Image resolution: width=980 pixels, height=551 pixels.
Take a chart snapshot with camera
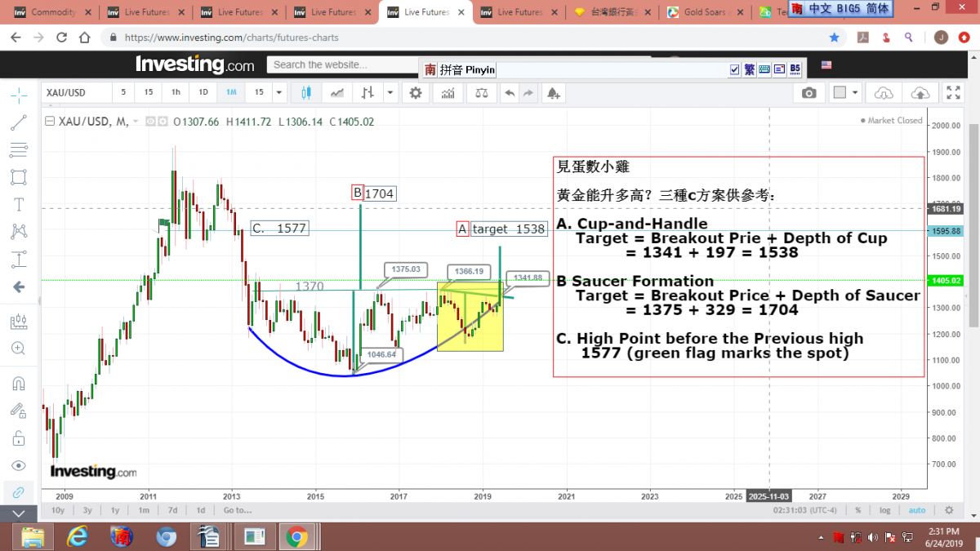pyautogui.click(x=808, y=93)
